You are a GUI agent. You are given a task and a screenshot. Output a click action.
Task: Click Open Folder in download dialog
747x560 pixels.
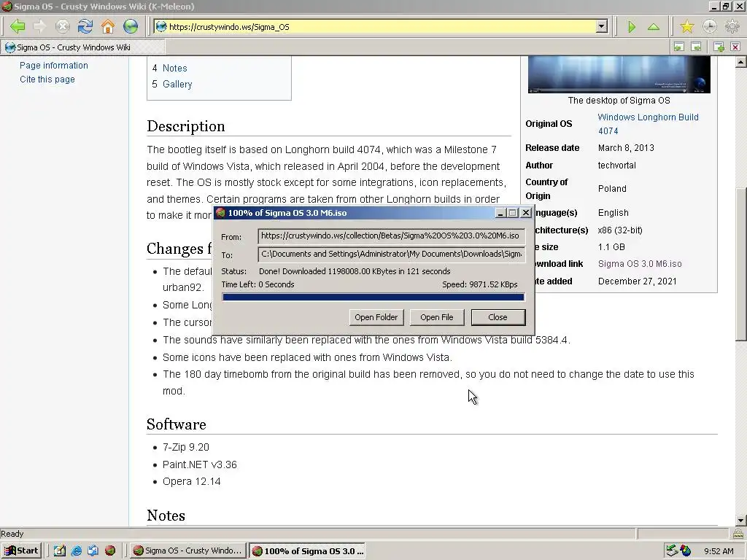(x=376, y=317)
